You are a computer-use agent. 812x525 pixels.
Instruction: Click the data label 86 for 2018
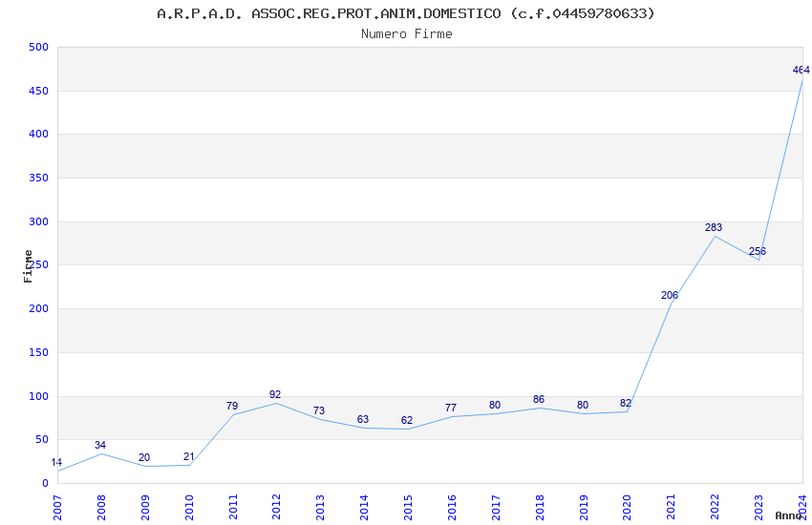coord(539,399)
